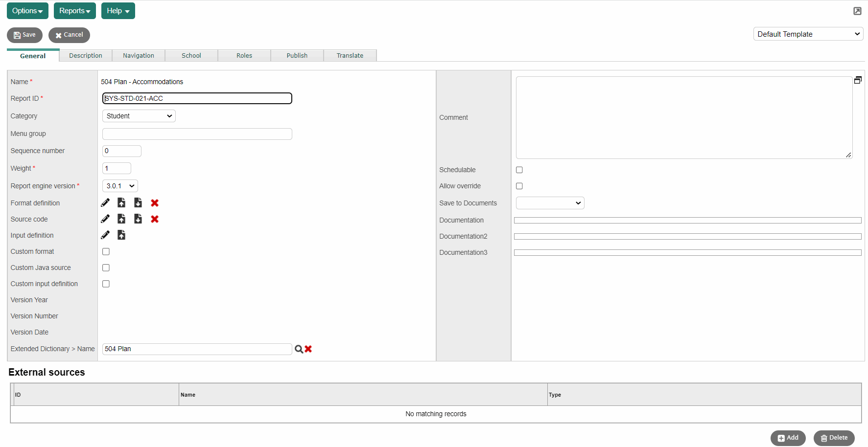
Task: Edit the Source code with pencil icon
Action: 105,219
